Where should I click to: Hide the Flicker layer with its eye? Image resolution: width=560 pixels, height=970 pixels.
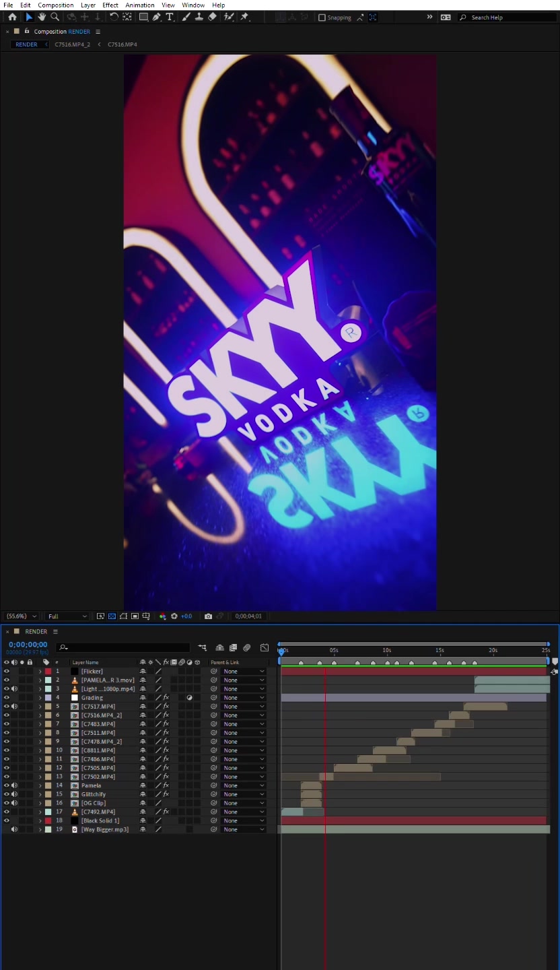7,672
